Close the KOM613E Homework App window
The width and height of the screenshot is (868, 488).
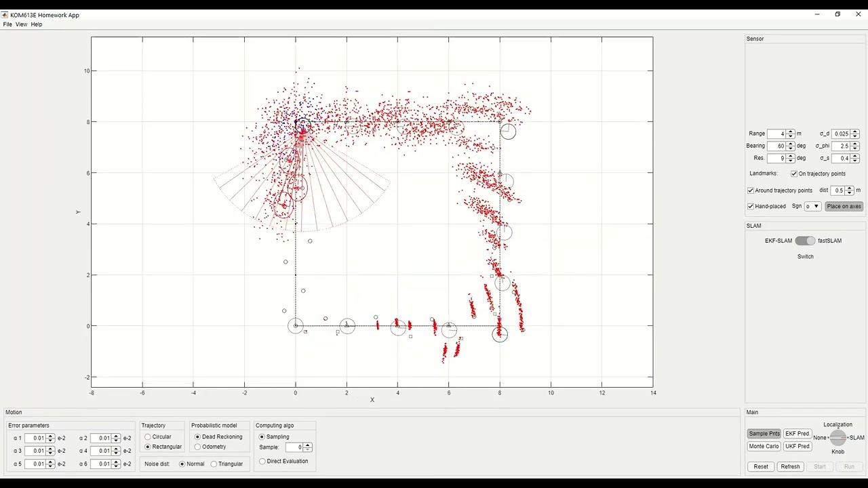click(x=859, y=14)
